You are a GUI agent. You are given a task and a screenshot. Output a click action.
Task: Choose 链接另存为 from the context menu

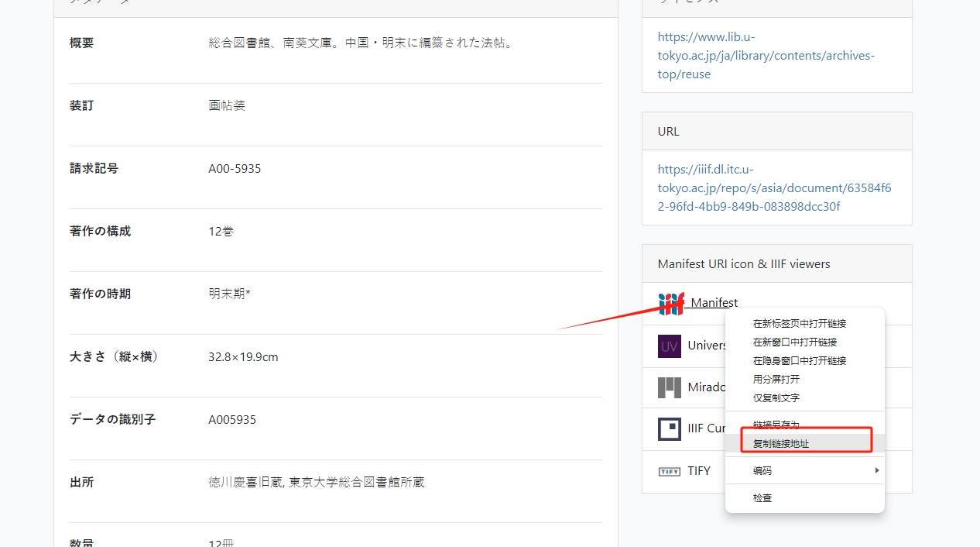(x=776, y=424)
